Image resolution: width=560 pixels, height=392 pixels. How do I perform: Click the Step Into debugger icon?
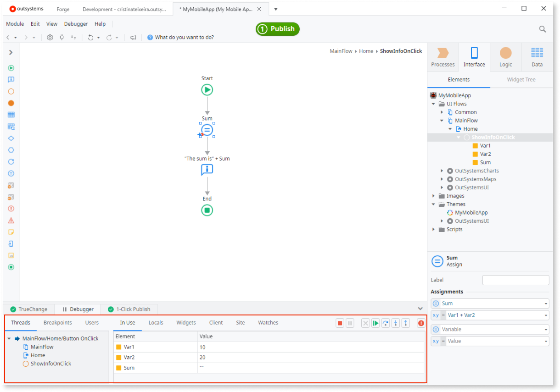pos(396,323)
